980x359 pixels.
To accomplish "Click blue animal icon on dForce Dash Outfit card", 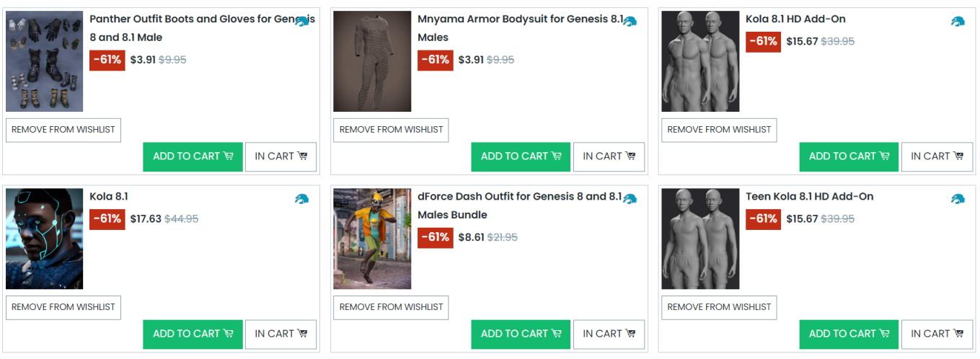I will [x=630, y=199].
